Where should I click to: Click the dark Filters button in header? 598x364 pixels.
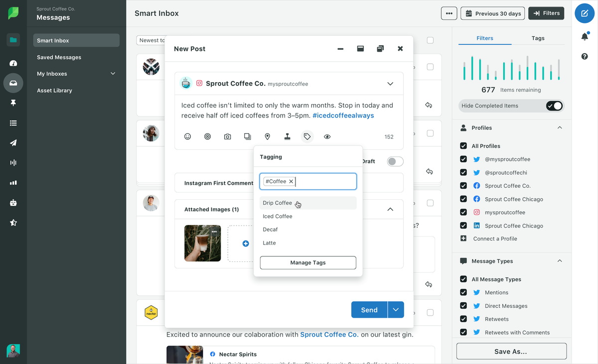(x=546, y=13)
